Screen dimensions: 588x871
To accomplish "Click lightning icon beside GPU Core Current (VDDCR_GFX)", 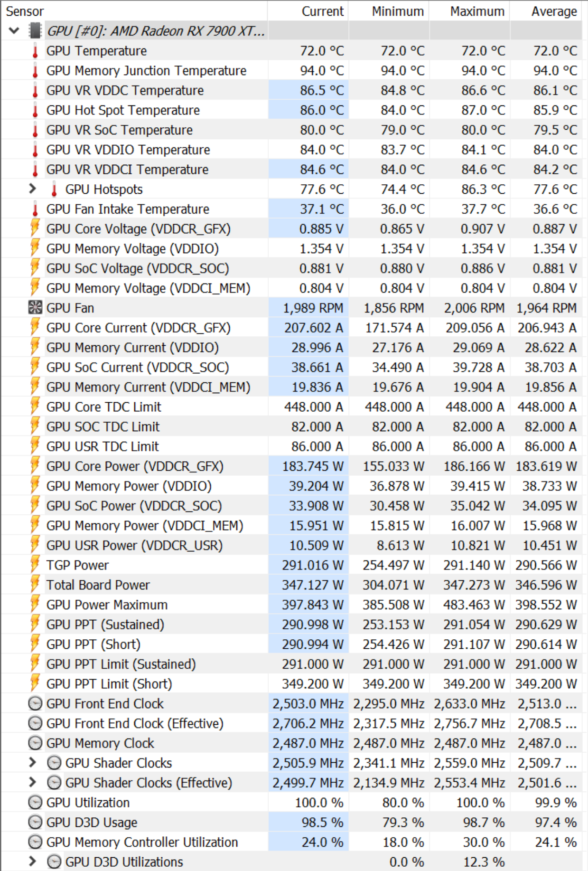I will pyautogui.click(x=35, y=328).
